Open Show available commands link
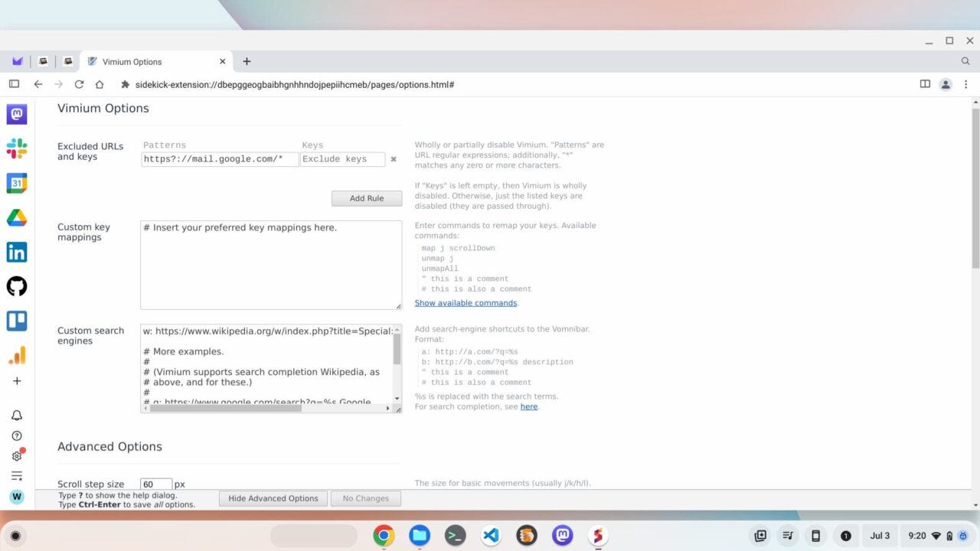 (465, 303)
